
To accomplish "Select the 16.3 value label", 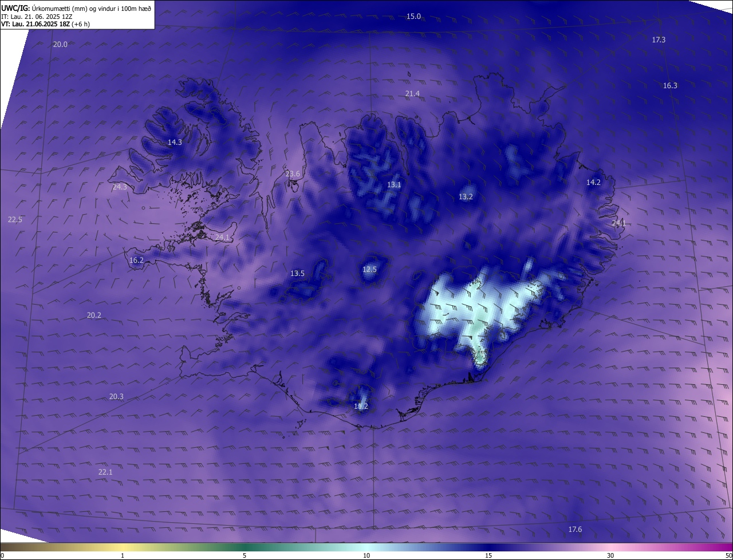I will coord(670,85).
